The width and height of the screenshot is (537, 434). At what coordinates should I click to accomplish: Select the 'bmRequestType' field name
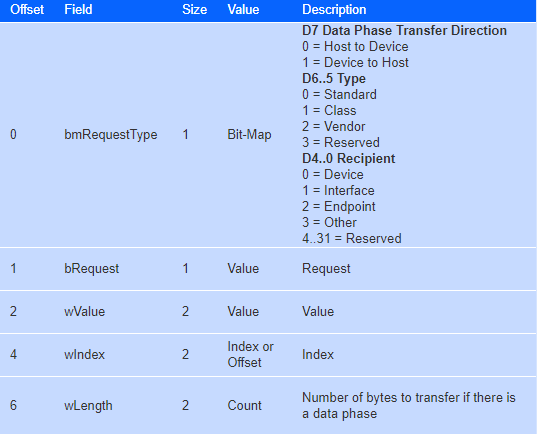[111, 134]
